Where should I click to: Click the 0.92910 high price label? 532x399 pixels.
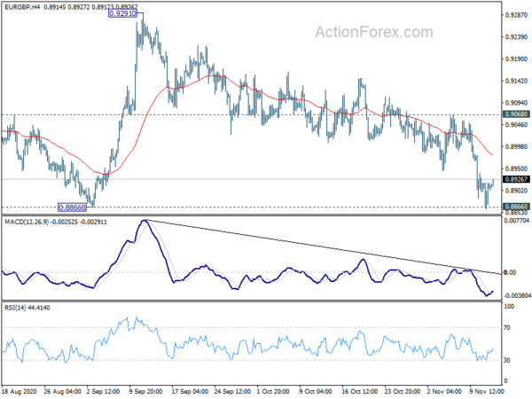tap(123, 13)
